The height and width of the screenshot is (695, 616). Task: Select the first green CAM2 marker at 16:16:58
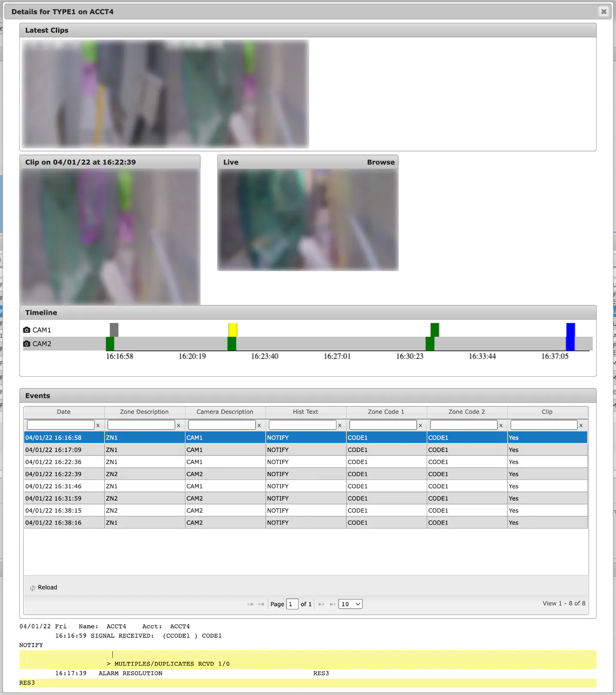click(110, 344)
